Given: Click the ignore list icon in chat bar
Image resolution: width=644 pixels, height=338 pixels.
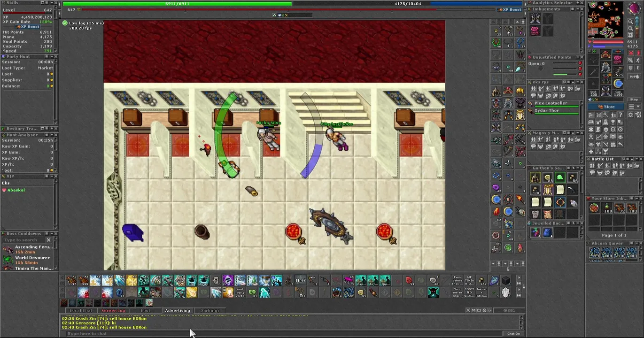Looking at the screenshot, I should tap(485, 310).
